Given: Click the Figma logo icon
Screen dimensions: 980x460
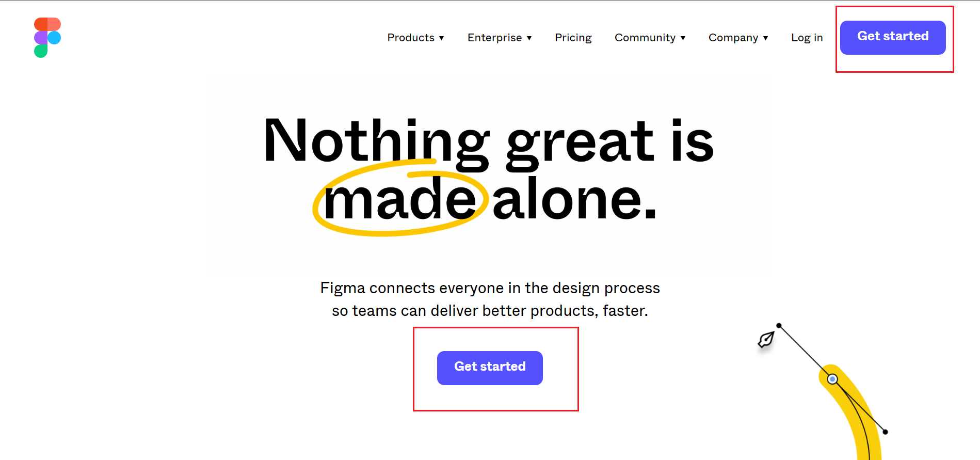Looking at the screenshot, I should pyautogui.click(x=46, y=37).
